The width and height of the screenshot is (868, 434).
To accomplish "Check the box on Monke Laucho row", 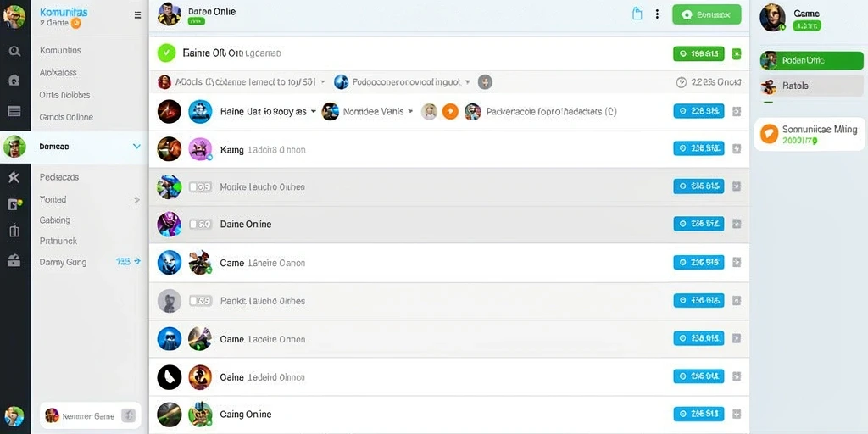I will click(194, 187).
